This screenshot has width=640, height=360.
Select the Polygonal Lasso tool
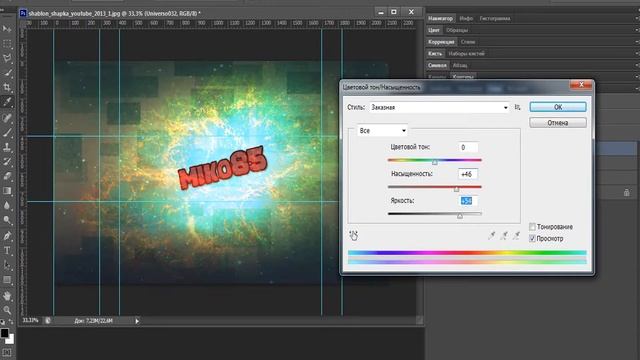[7, 58]
